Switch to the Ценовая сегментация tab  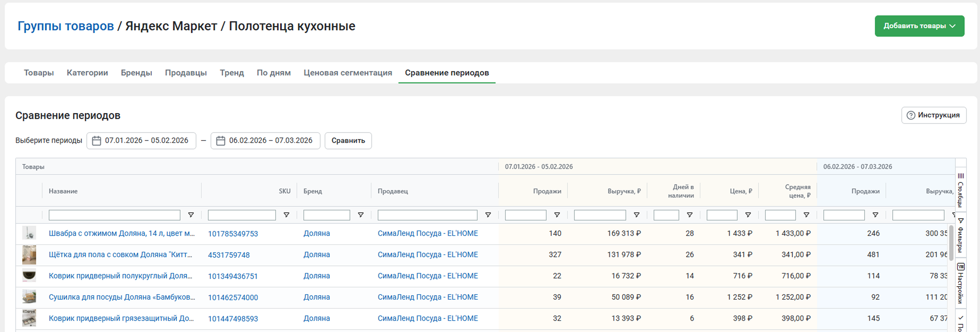[x=347, y=73]
